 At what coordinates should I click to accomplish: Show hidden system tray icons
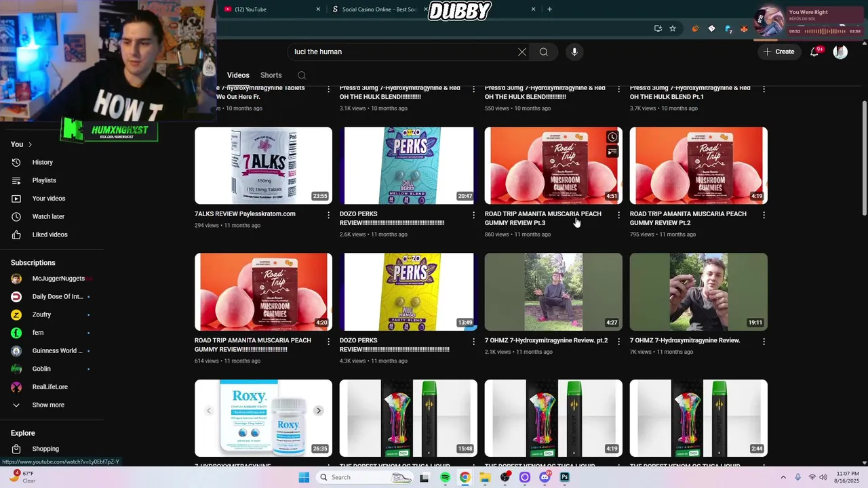tap(783, 477)
